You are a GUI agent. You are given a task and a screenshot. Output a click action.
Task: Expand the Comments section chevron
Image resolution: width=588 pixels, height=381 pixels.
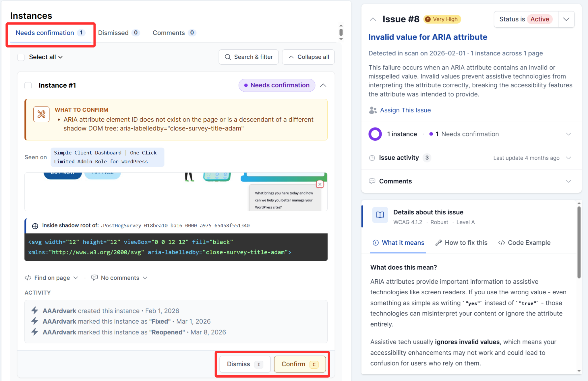tap(568, 181)
